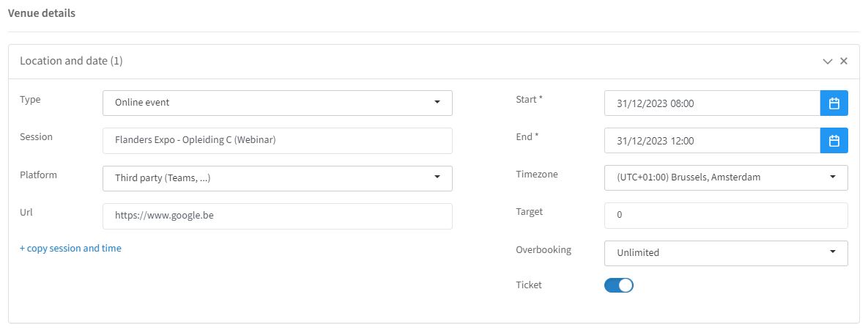
Task: Click the copy session and time link
Action: coord(71,249)
